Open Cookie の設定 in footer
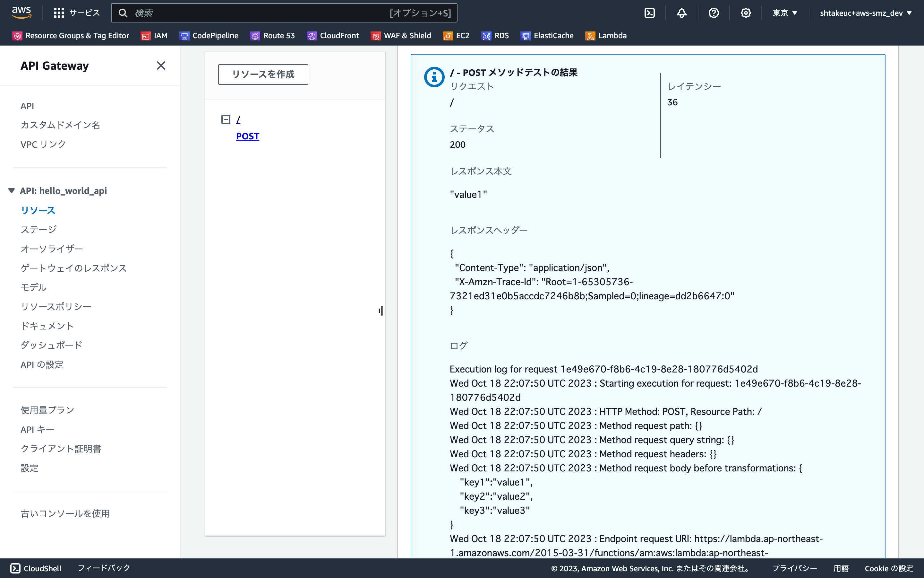Viewport: 924px width, 578px height. coord(889,568)
